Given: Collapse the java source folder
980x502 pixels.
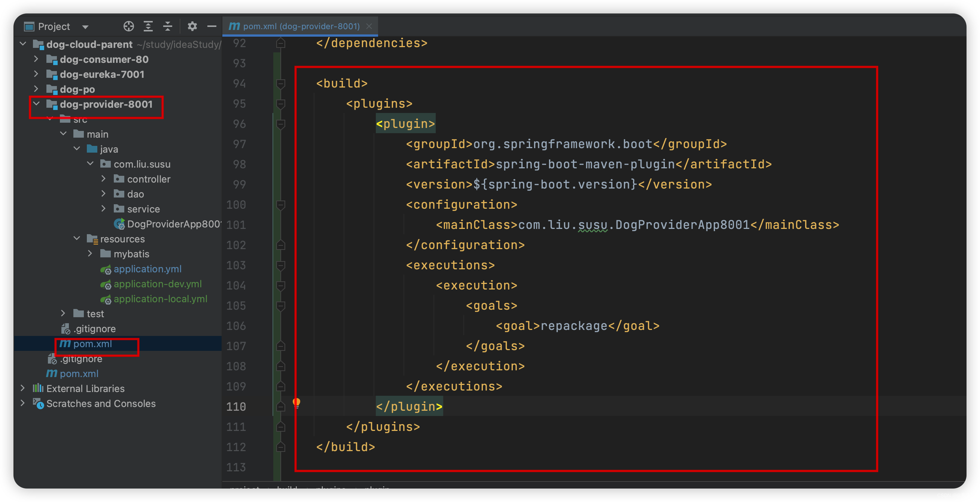Looking at the screenshot, I should pos(77,149).
